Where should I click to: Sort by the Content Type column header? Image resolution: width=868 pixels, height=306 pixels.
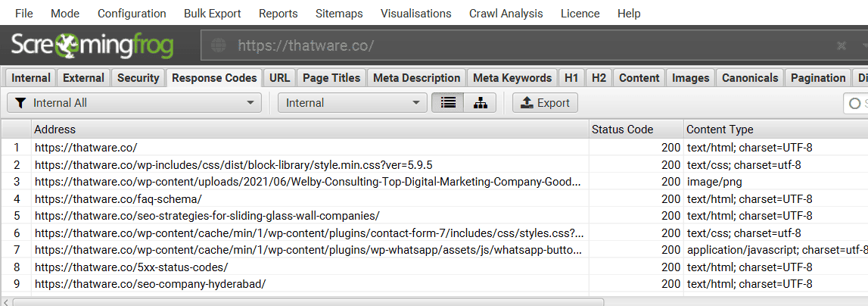(776, 130)
